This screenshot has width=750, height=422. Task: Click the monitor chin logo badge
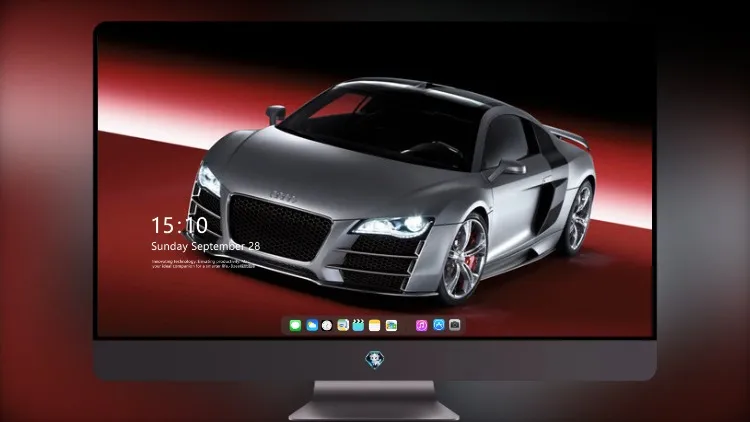click(375, 360)
